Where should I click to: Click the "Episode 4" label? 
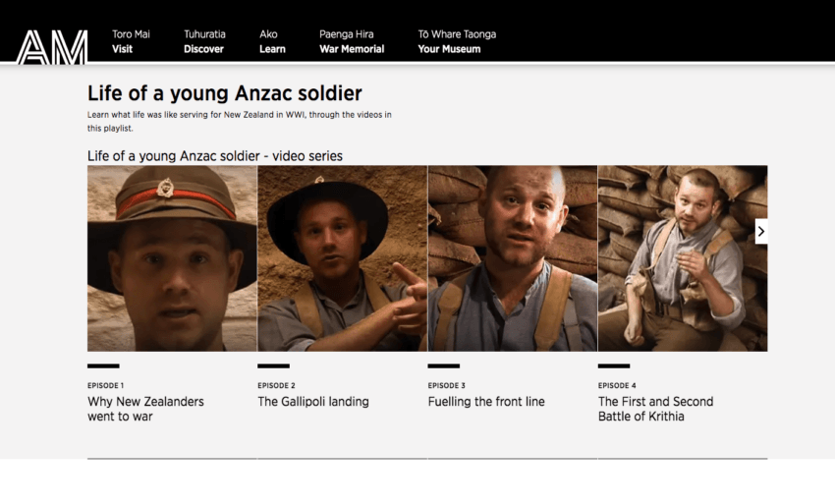617,386
